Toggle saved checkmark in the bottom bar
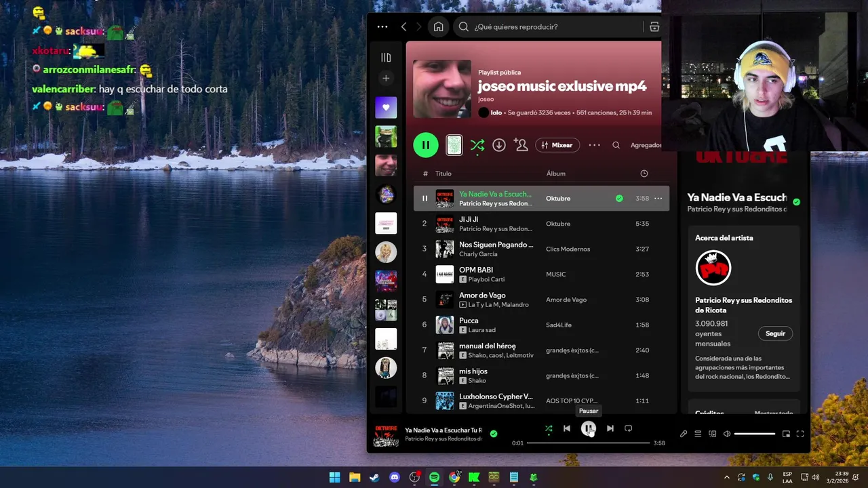The image size is (868, 488). (x=493, y=434)
